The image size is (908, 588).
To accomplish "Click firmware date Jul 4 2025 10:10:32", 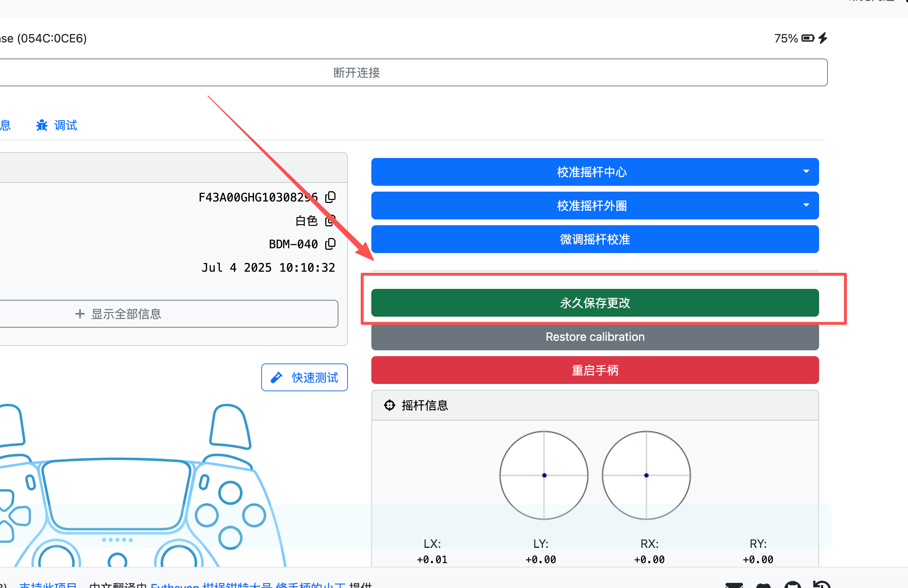I will [268, 267].
